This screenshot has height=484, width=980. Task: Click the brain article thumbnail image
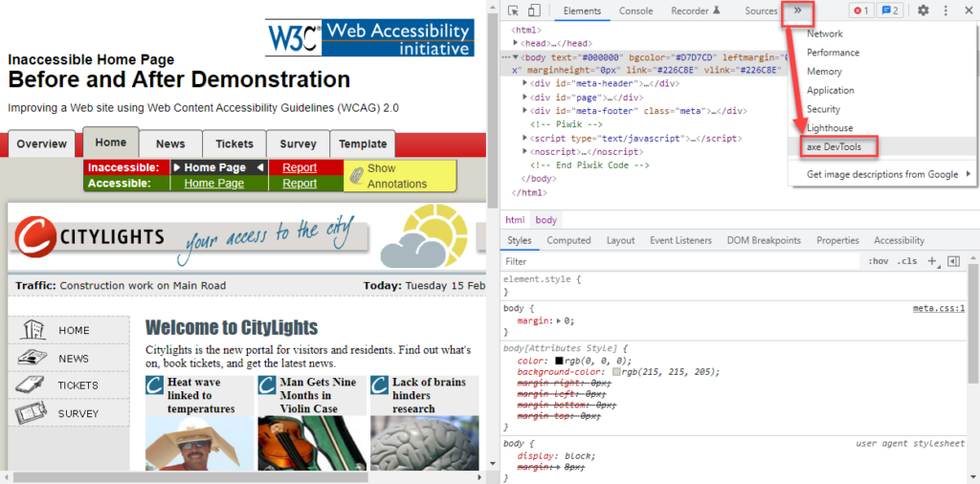tap(424, 443)
